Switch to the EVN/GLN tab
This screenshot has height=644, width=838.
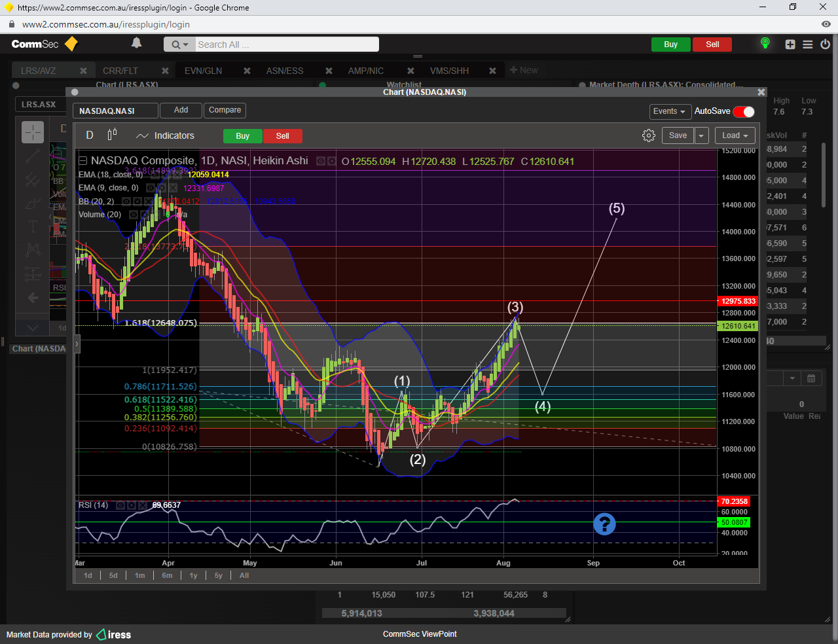click(x=203, y=71)
